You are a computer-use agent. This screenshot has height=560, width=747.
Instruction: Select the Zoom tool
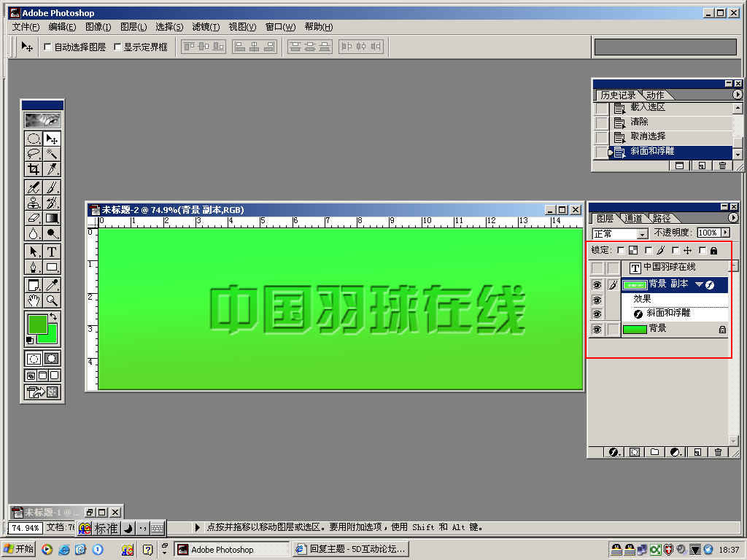(x=52, y=300)
